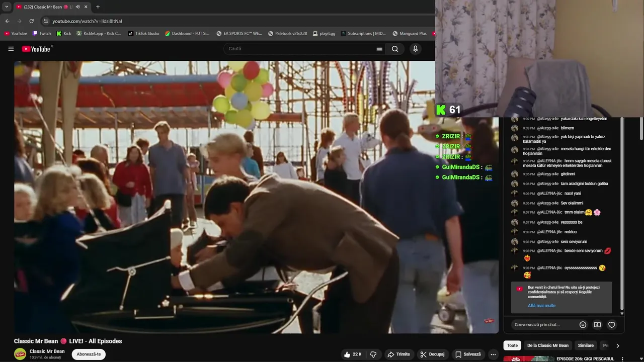
Task: Follow the Află mai multe link
Action: tap(541, 306)
